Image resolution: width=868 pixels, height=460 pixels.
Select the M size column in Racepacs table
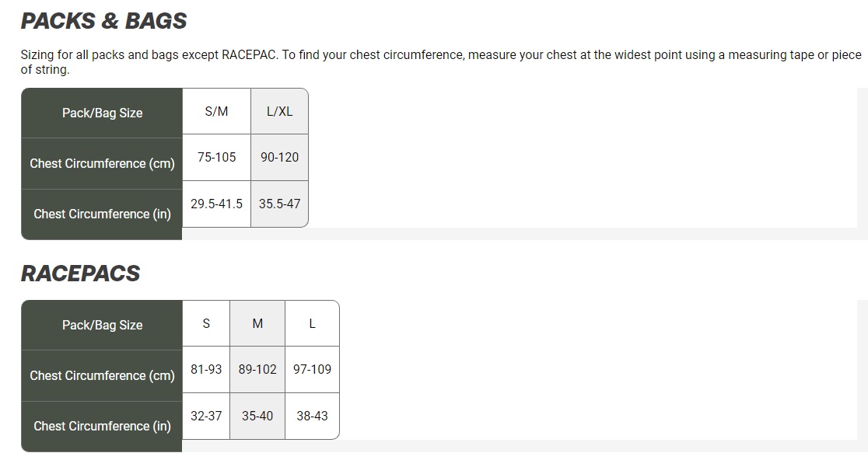pyautogui.click(x=257, y=324)
